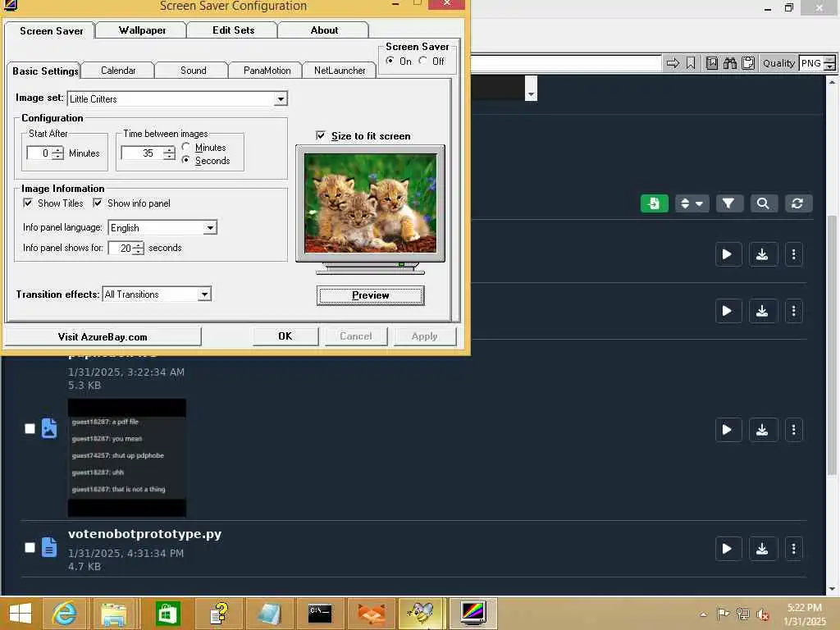Click the Apply button in the dialog

(425, 336)
